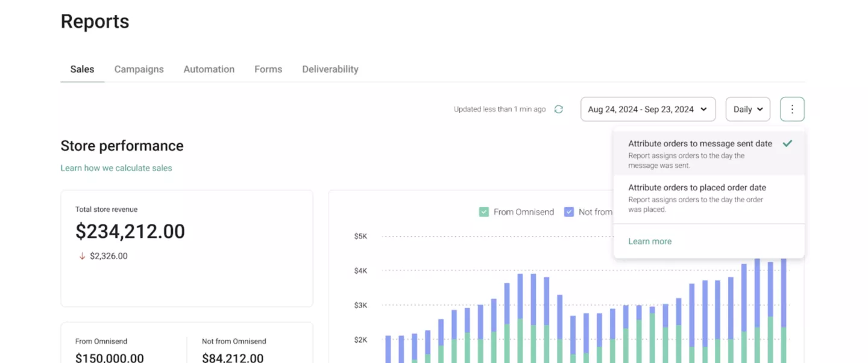868x363 pixels.
Task: Open the three-dot more options menu
Action: point(792,110)
